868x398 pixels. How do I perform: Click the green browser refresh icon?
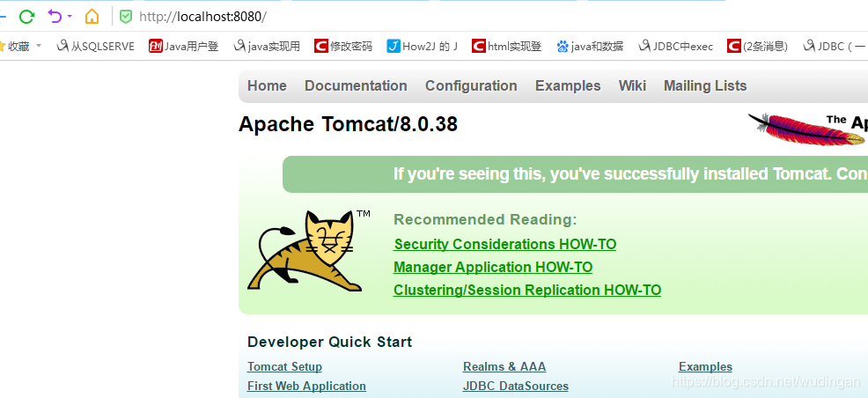tap(26, 17)
